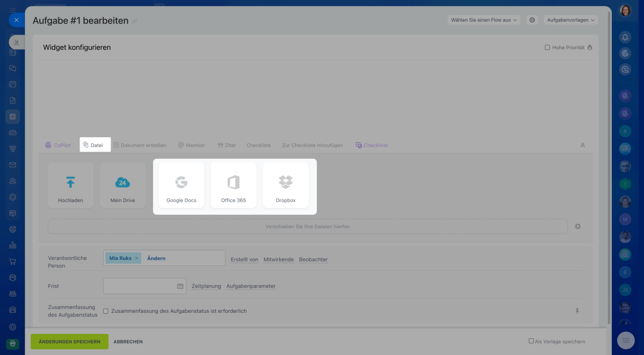
Task: Open file area gear settings icon
Action: pos(578,226)
